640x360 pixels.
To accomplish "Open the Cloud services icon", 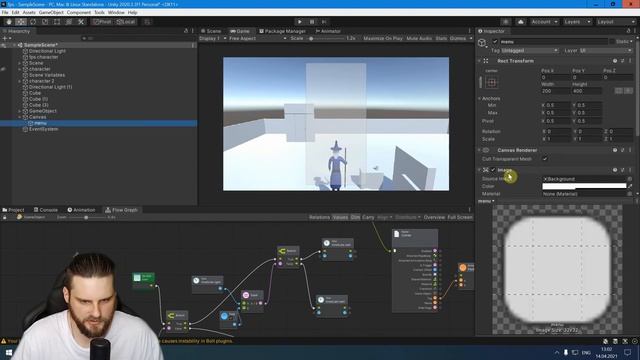I will [520, 22].
